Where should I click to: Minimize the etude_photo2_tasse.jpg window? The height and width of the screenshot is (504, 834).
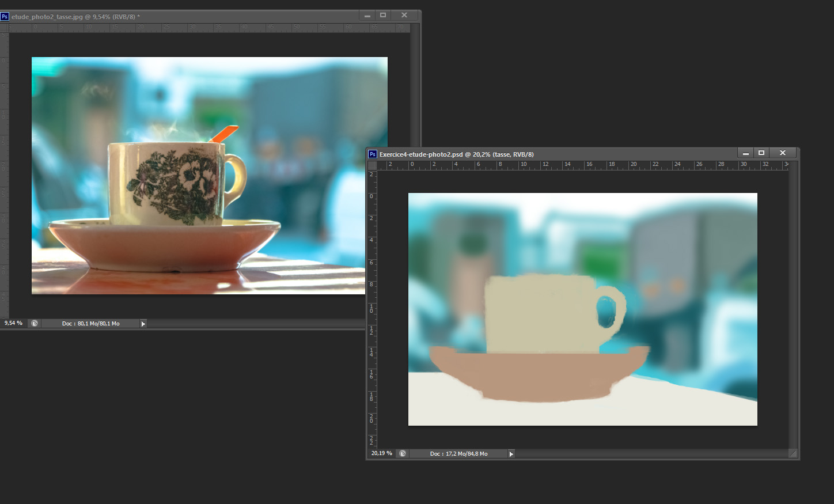(367, 15)
